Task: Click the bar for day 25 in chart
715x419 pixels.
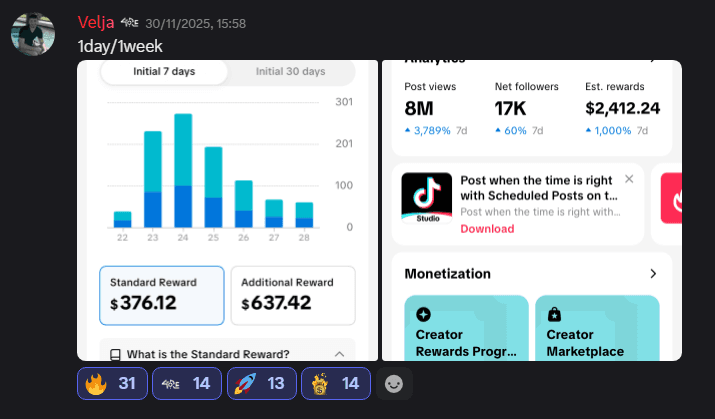Action: 213,187
